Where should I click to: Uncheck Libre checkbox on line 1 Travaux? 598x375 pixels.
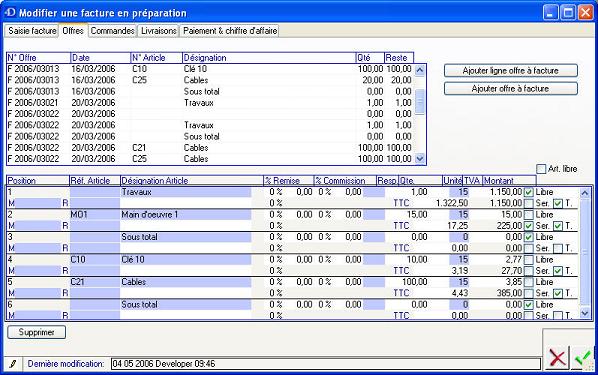pos(528,192)
